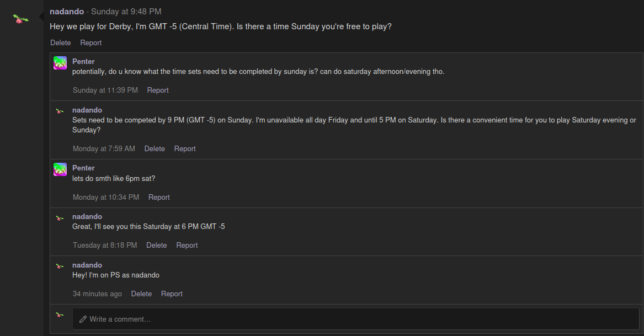Image resolution: width=644 pixels, height=336 pixels.
Task: Click nadando's avatar on 'Sets need to be competed' comment
Action: 60,111
